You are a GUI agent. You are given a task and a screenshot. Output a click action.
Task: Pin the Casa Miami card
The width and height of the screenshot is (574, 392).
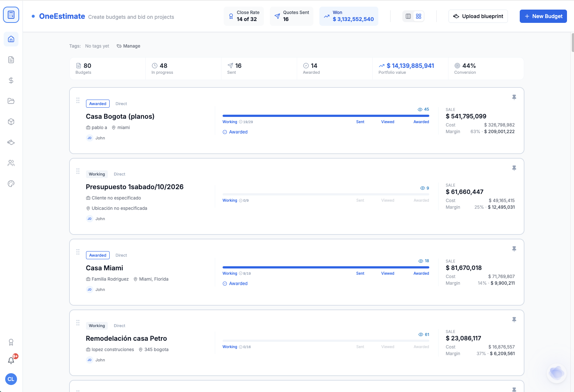[514, 249]
